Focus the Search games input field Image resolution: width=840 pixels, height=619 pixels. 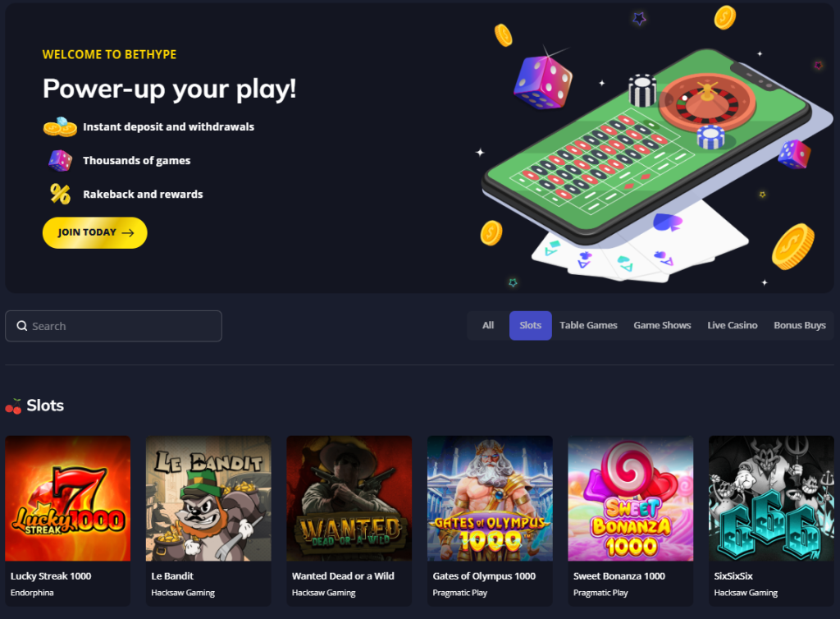point(113,326)
